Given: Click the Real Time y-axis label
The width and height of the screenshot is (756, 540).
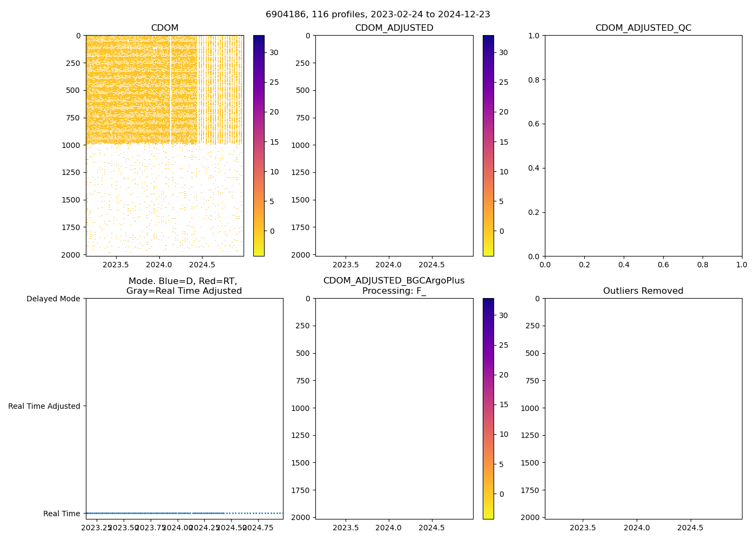Looking at the screenshot, I should pos(62,514).
